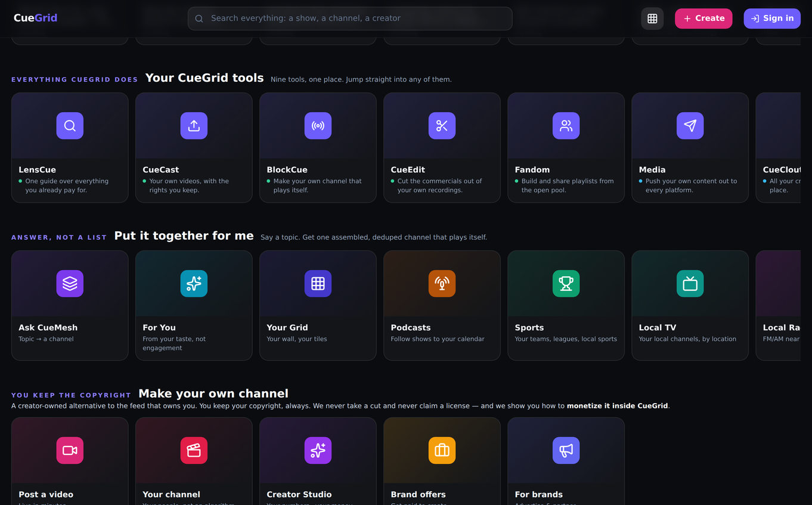Click the pink Create button
This screenshot has height=505, width=812.
pos(703,18)
